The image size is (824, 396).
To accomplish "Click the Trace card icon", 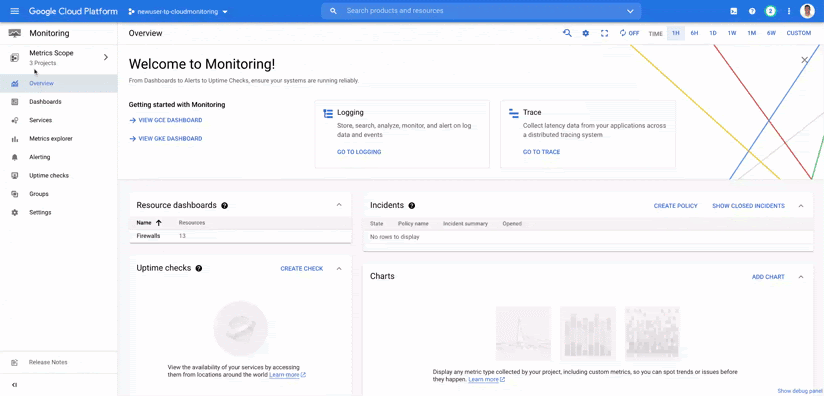I will point(514,113).
